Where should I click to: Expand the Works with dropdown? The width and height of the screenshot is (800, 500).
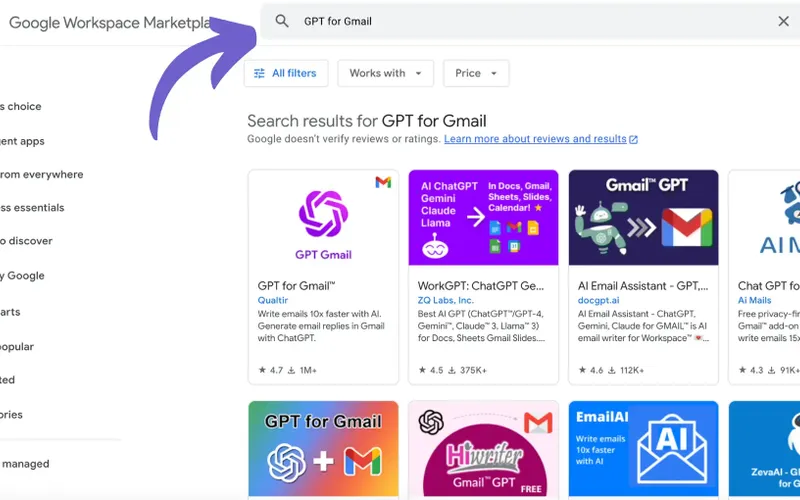[385, 73]
